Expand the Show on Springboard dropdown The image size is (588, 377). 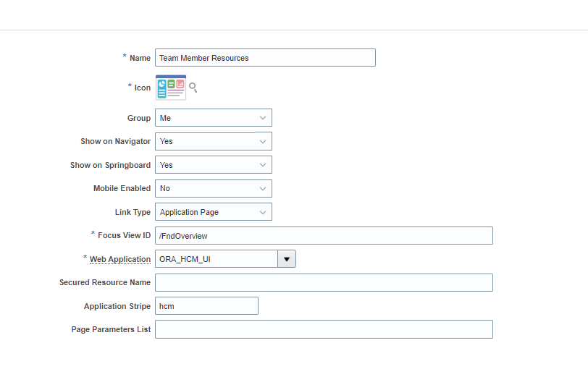point(214,165)
